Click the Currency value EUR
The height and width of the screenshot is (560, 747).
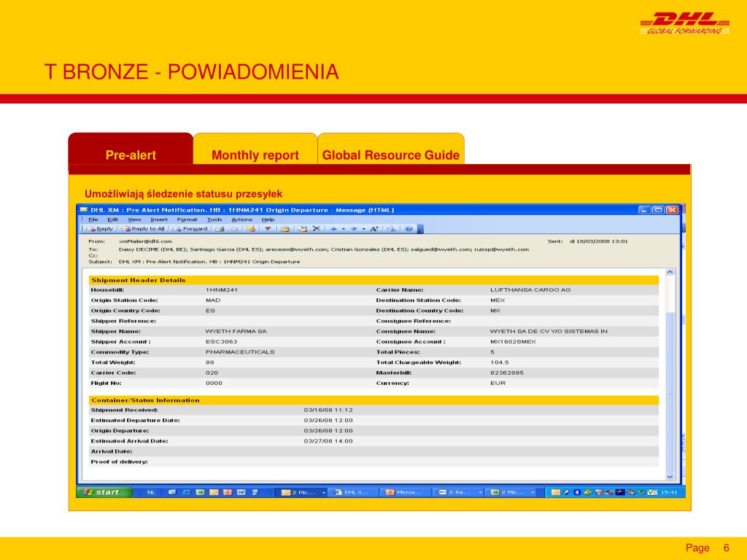(x=498, y=383)
